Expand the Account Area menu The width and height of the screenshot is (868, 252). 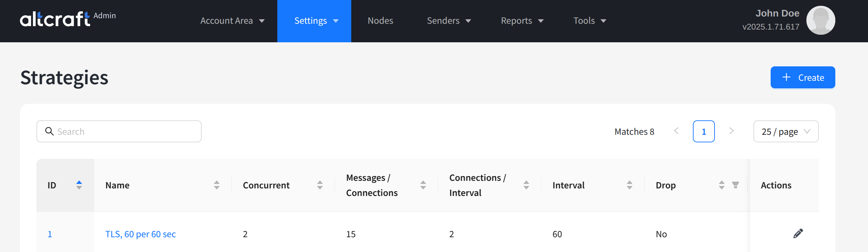pyautogui.click(x=232, y=21)
